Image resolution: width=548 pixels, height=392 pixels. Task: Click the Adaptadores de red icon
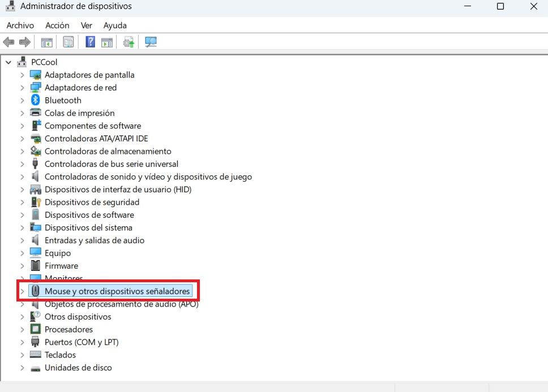click(35, 88)
